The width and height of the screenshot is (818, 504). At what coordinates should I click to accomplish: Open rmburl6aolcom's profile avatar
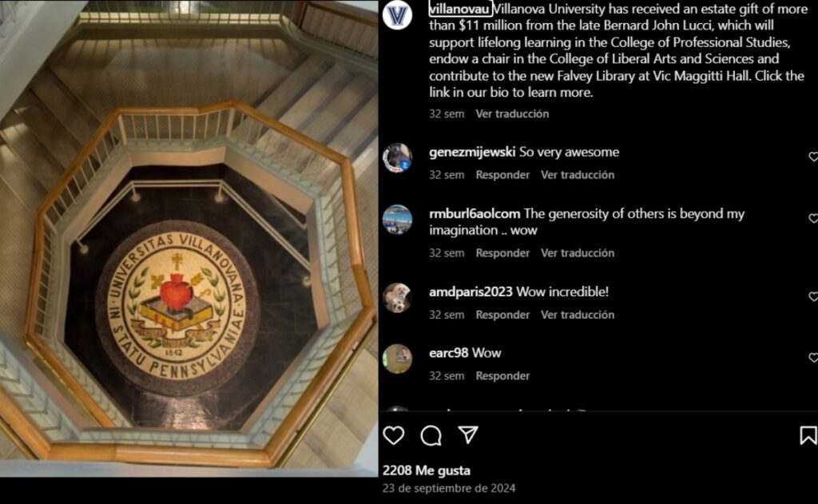tap(397, 219)
